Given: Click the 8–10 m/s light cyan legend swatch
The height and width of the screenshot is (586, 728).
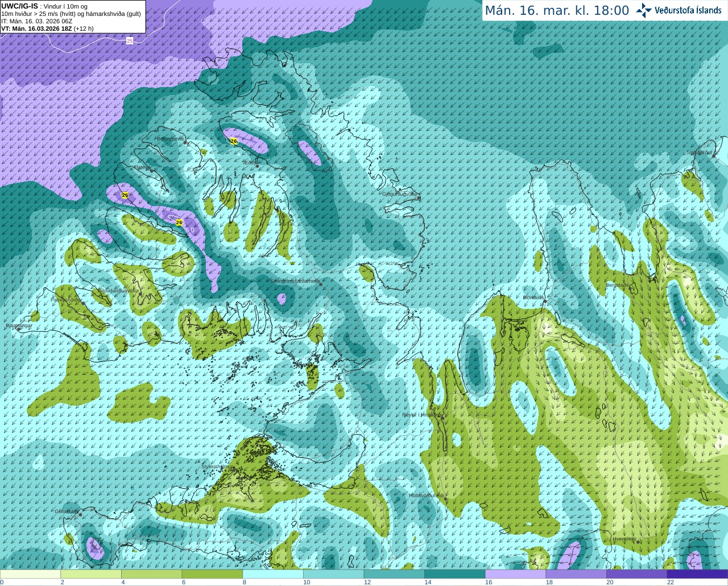Looking at the screenshot, I should [x=273, y=574].
